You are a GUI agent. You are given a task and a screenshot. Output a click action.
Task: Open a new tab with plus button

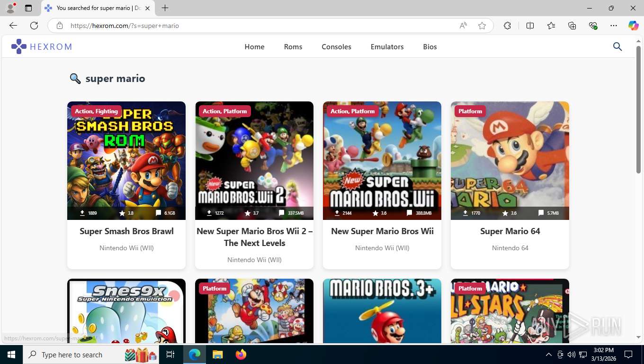tap(165, 8)
